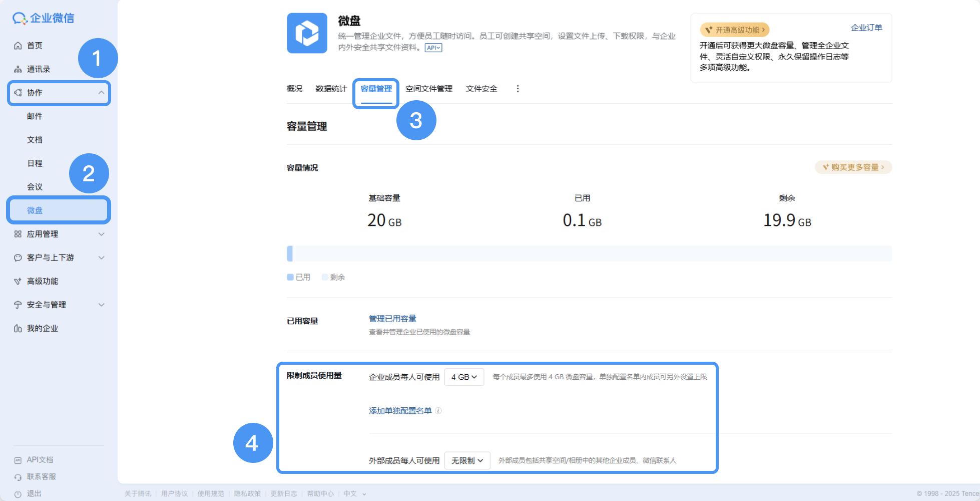Switch to the 概况 tab

[294, 89]
